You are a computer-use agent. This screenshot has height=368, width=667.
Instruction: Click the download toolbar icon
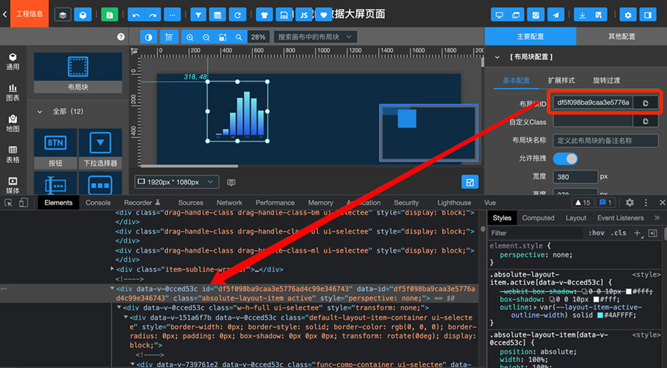click(582, 15)
